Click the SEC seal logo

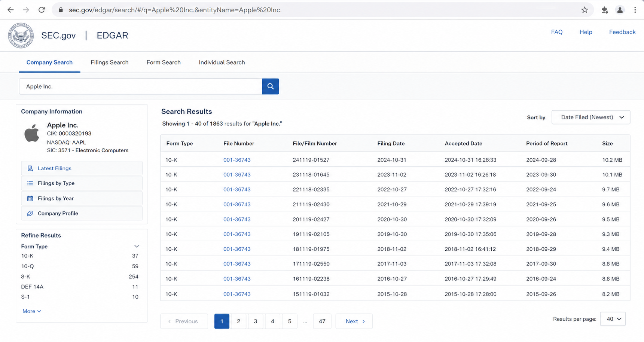pos(21,36)
